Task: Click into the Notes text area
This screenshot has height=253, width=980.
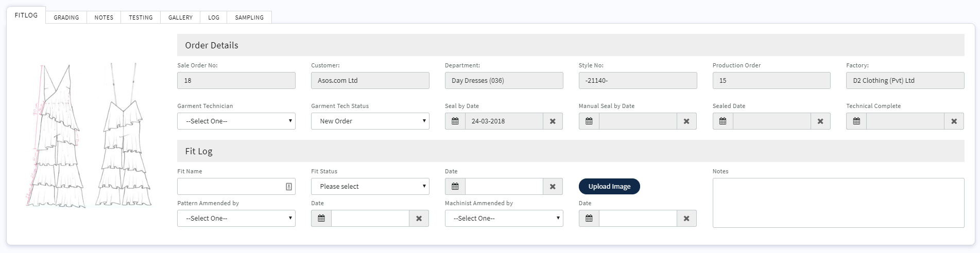Action: coord(838,203)
